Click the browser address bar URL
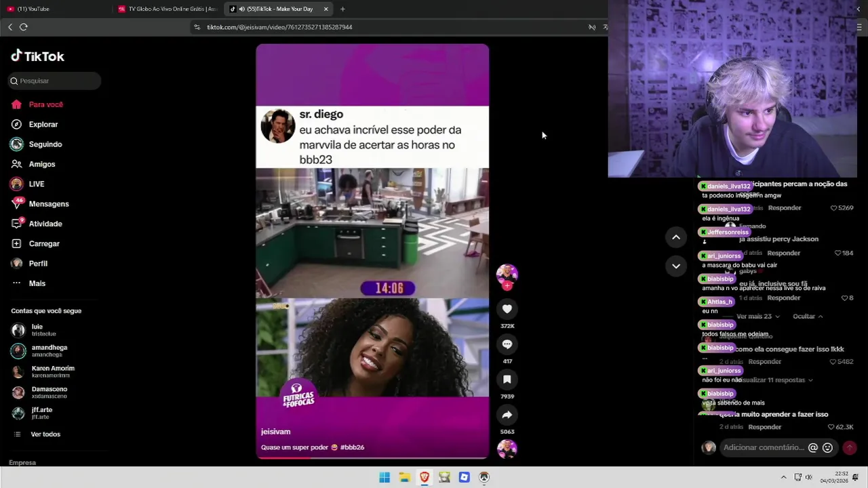Screen dimensions: 868x488 (279, 27)
